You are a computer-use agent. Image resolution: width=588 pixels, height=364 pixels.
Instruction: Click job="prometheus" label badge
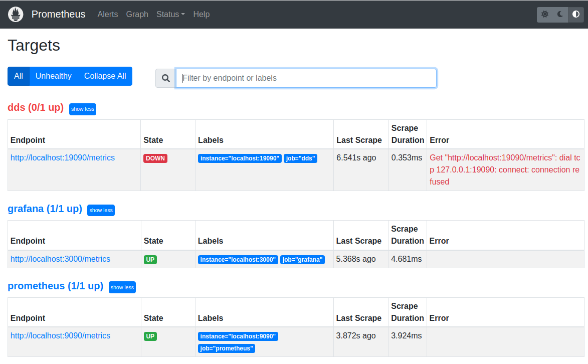point(227,348)
